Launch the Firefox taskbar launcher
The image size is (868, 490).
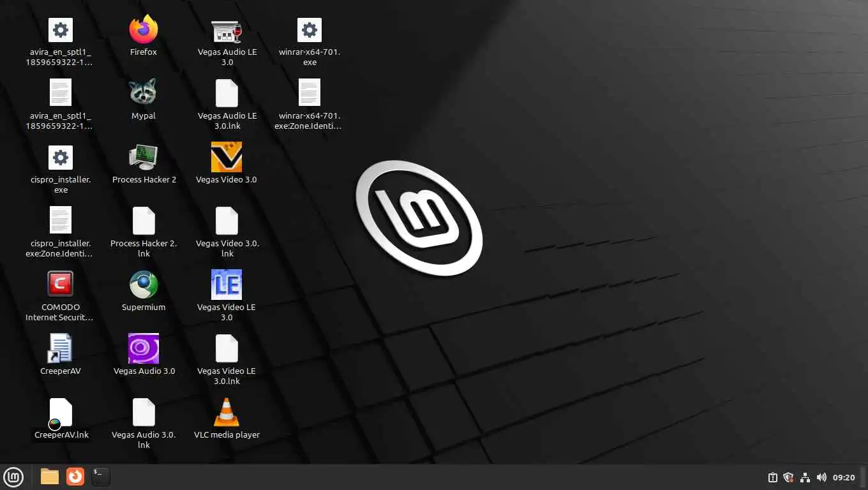pyautogui.click(x=75, y=477)
